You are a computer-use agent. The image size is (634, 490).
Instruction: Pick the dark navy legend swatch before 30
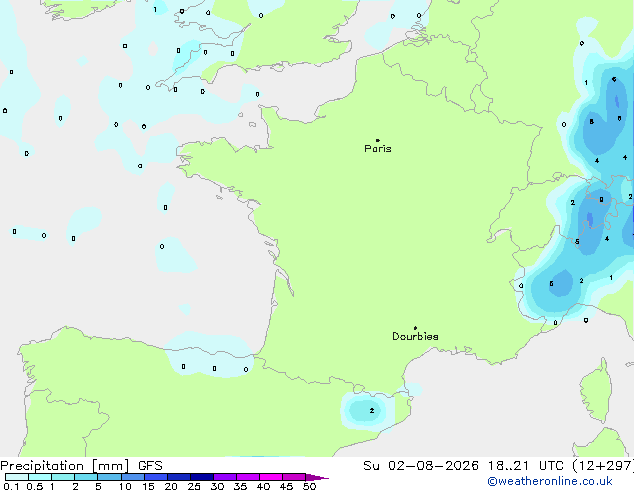tap(202, 477)
